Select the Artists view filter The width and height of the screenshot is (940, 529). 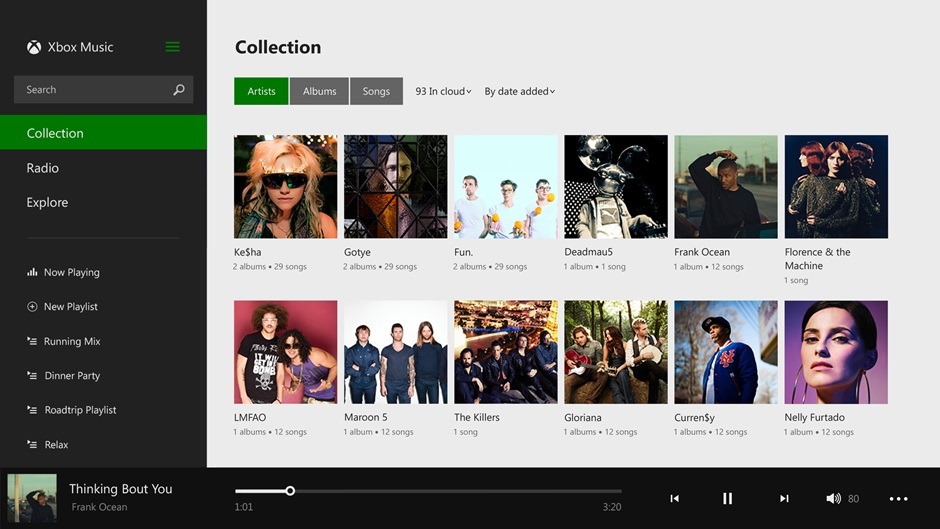tap(261, 91)
